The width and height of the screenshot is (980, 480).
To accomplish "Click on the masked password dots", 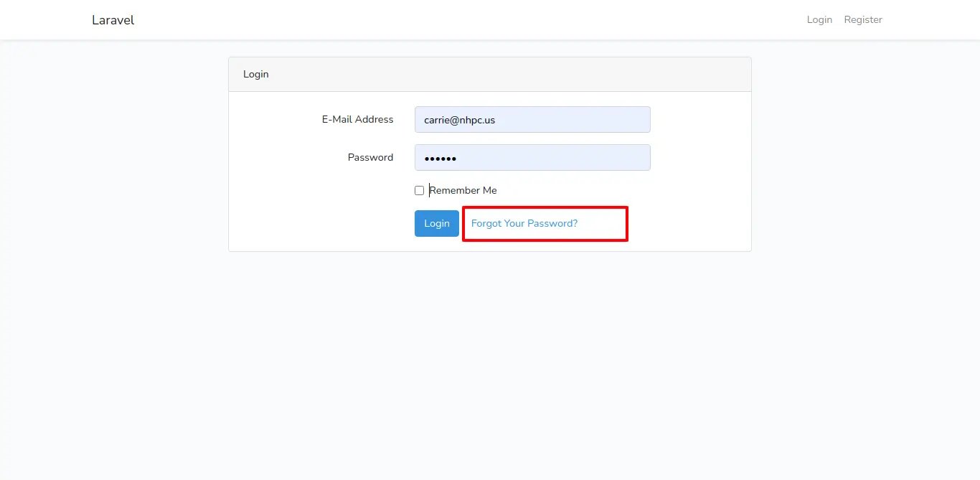I will click(x=440, y=159).
